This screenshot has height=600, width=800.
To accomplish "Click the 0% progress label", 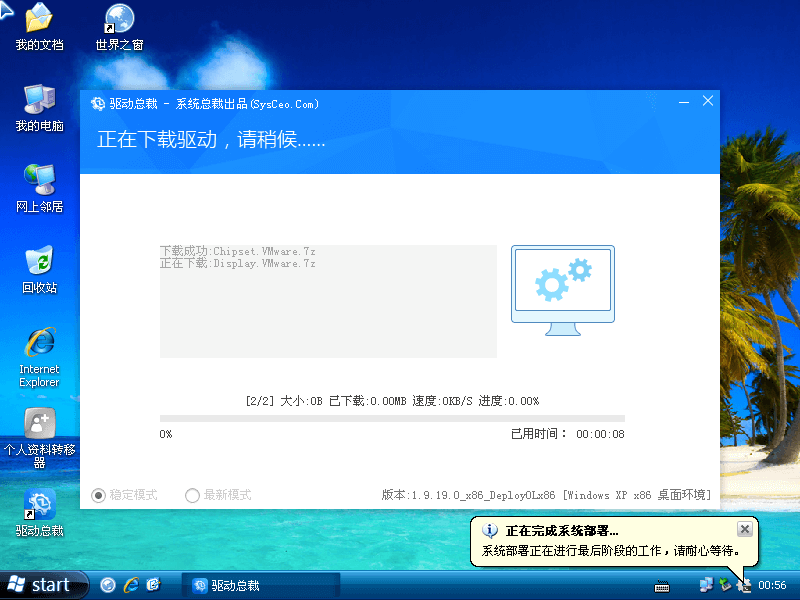I will (x=166, y=434).
